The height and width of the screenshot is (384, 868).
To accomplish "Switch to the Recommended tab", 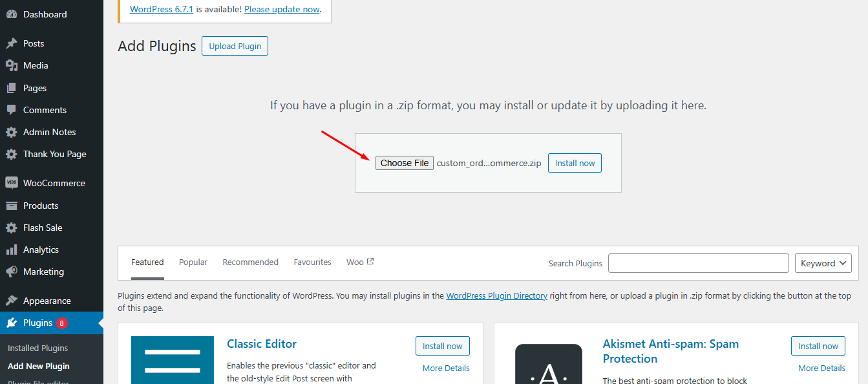I will (250, 262).
